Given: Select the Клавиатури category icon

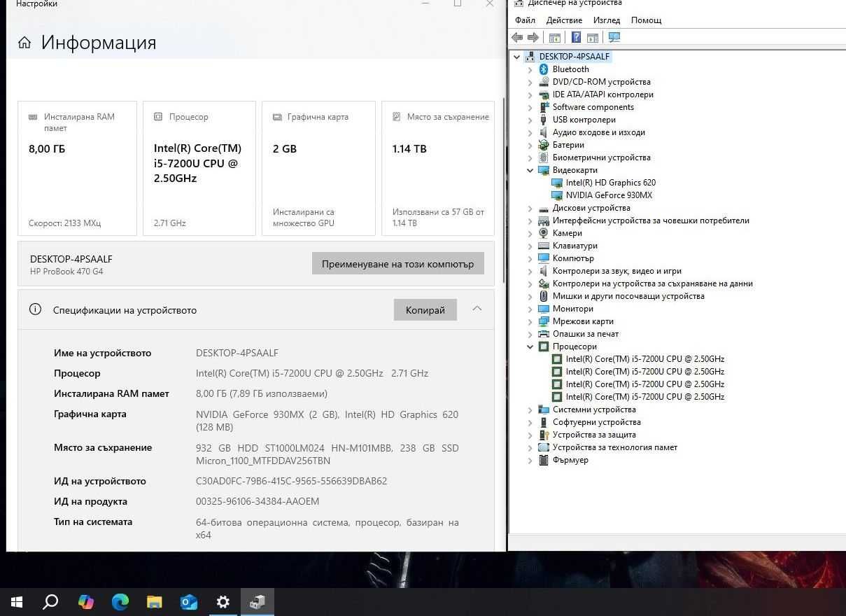Looking at the screenshot, I should coord(544,246).
